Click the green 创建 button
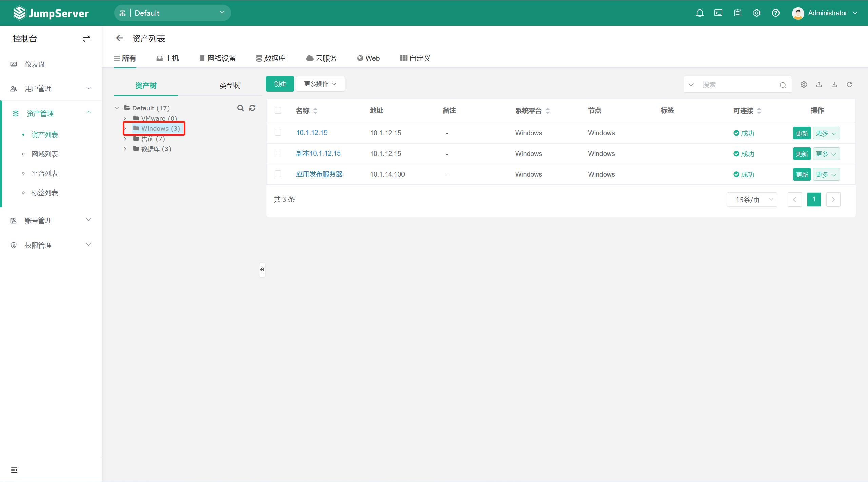This screenshot has width=868, height=482. coord(280,84)
